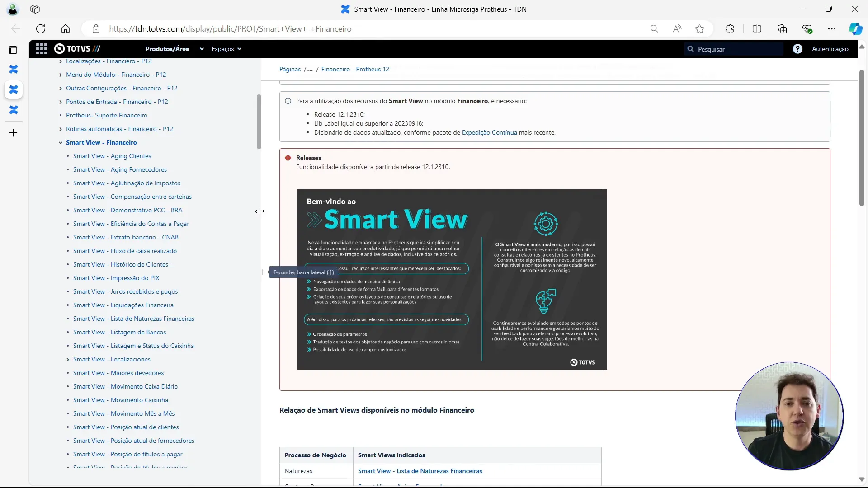Image resolution: width=868 pixels, height=488 pixels.
Task: Open Smart View - Aging Clientes
Action: tap(112, 156)
